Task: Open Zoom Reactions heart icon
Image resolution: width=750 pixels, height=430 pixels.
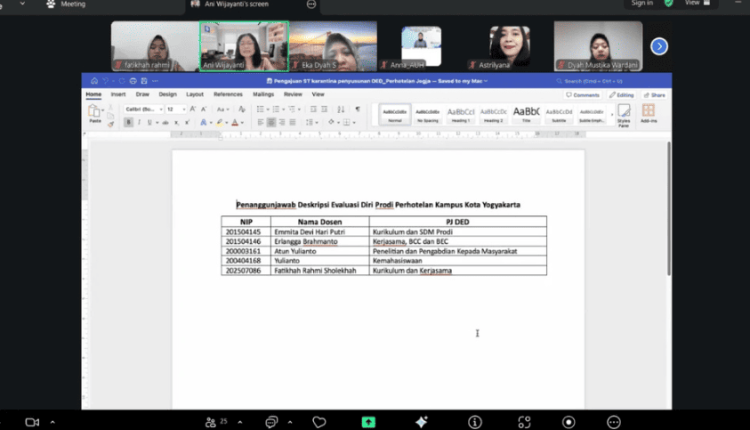Action: (x=319, y=422)
